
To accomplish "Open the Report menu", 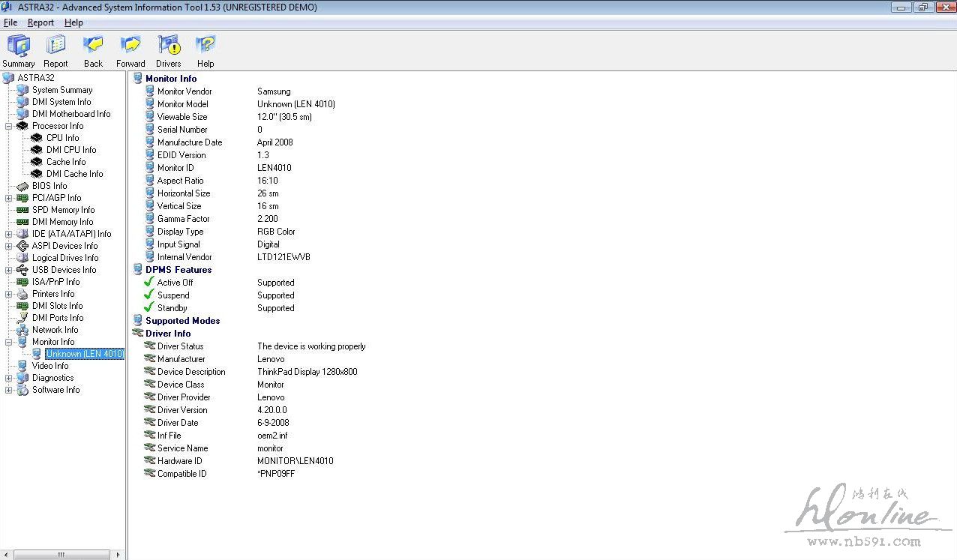I will coord(40,22).
